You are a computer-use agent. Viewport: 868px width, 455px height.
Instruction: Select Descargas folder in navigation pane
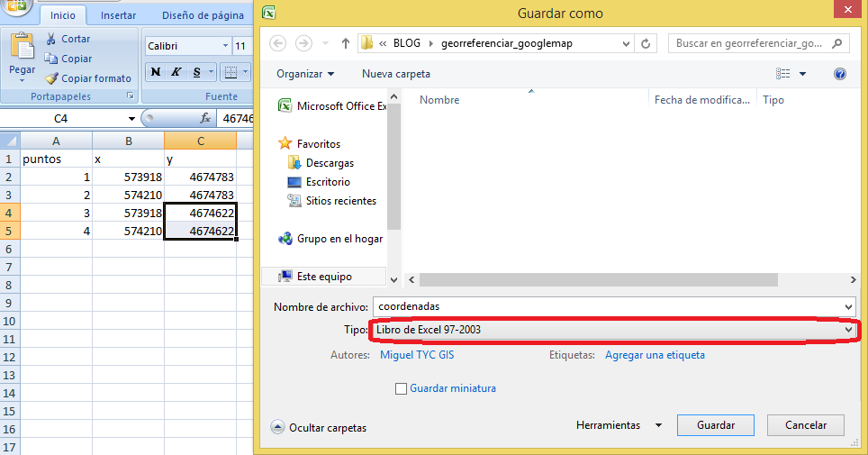point(321,163)
